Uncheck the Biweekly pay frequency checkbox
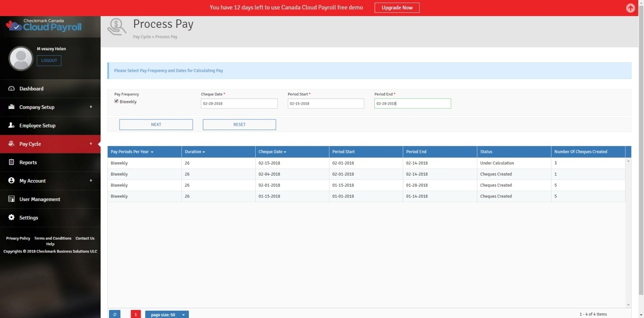This screenshot has width=644, height=318. [x=117, y=101]
